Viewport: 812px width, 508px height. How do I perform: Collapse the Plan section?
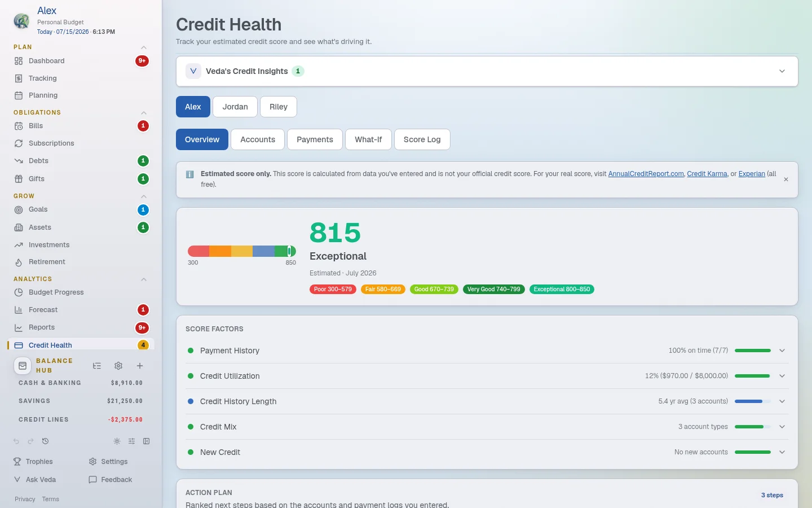tap(144, 47)
